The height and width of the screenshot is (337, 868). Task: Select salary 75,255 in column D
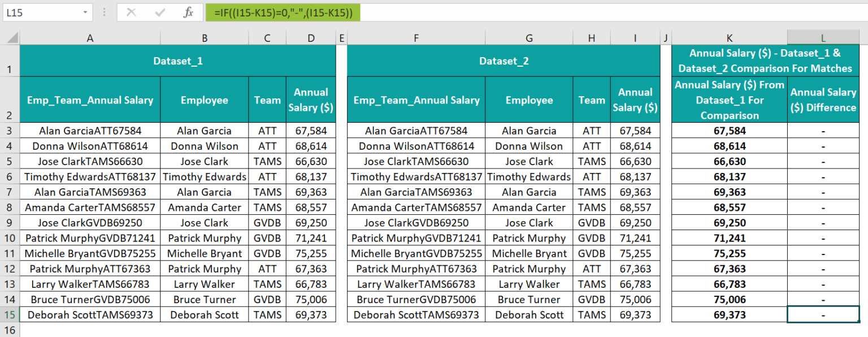pos(311,253)
